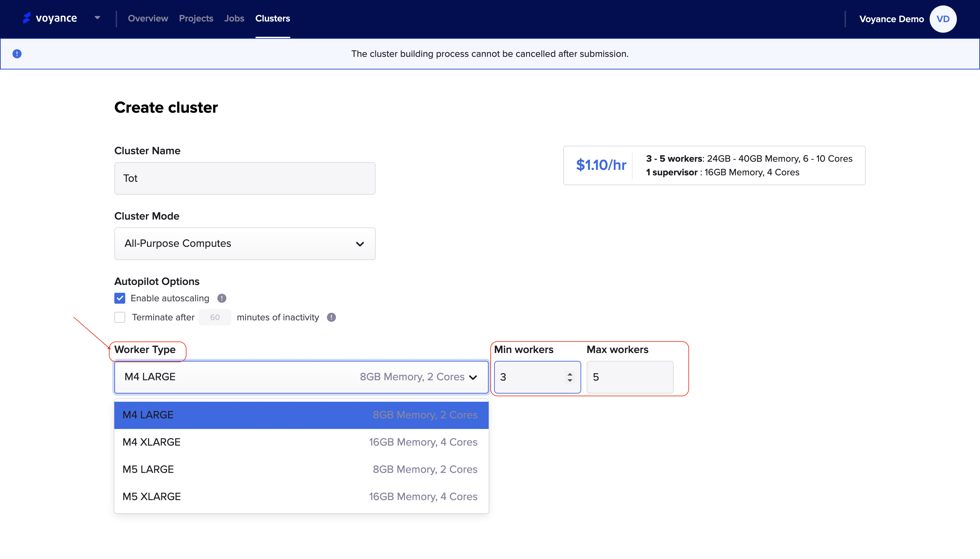This screenshot has height=559, width=980.
Task: Click the Autopilot Options label
Action: 157,282
